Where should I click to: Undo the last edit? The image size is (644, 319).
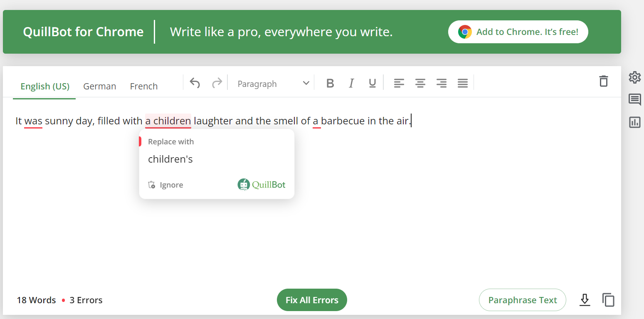tap(195, 83)
